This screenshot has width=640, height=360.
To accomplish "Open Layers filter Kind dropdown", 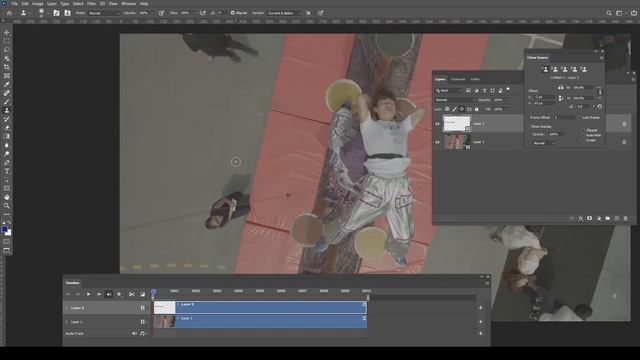I will coord(448,91).
